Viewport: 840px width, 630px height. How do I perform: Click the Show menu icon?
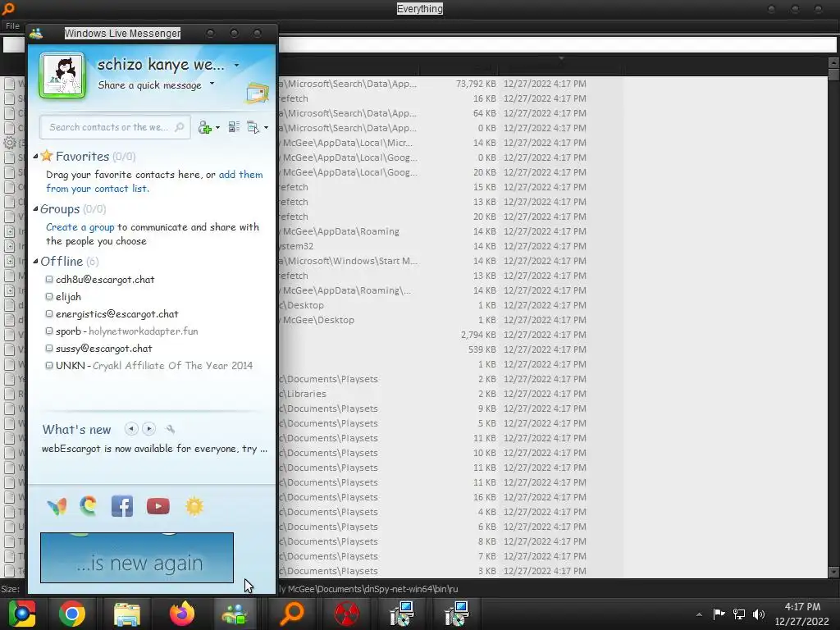coord(253,127)
